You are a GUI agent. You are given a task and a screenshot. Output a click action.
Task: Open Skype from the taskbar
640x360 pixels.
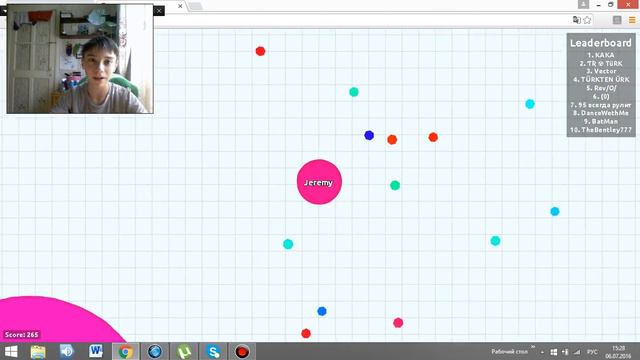(x=213, y=351)
